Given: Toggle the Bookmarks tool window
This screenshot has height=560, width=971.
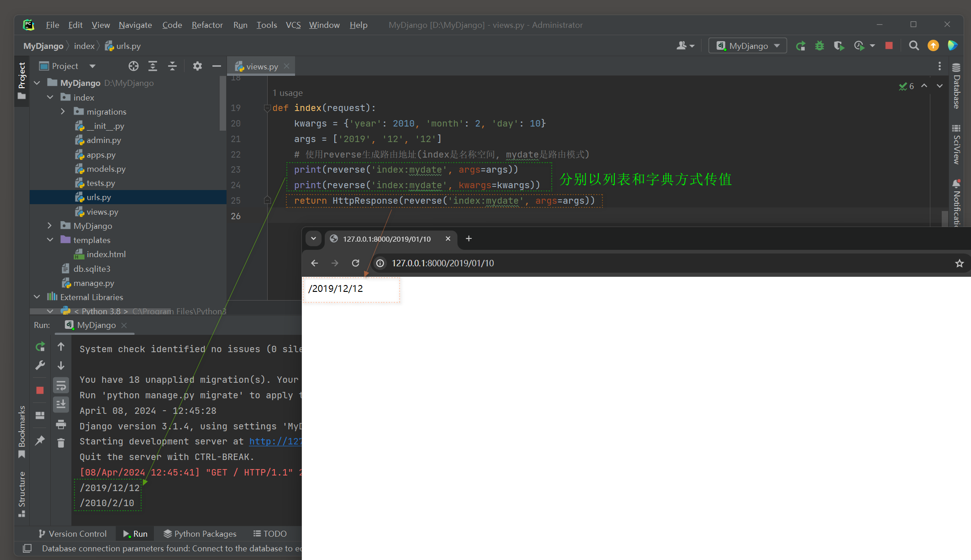Looking at the screenshot, I should (x=21, y=431).
